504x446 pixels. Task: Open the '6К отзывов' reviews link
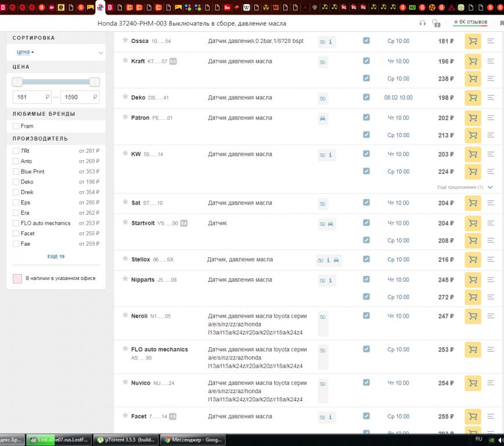(x=470, y=22)
